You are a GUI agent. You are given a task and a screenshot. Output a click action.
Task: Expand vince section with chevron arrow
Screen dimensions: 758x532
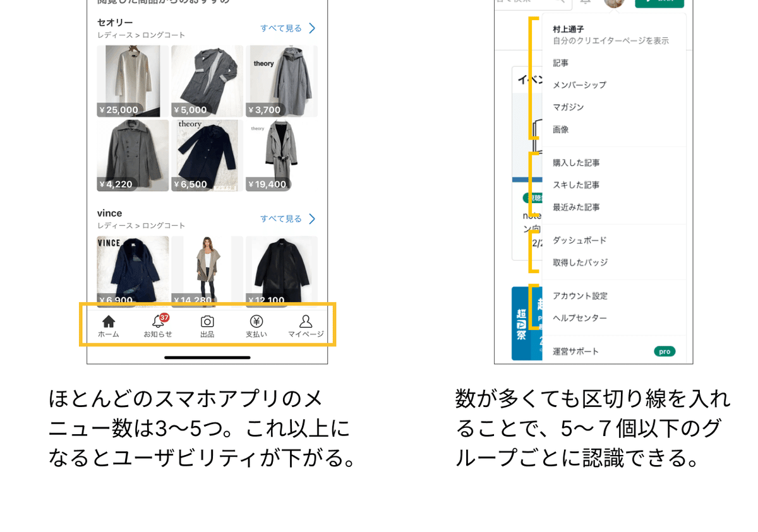312,219
